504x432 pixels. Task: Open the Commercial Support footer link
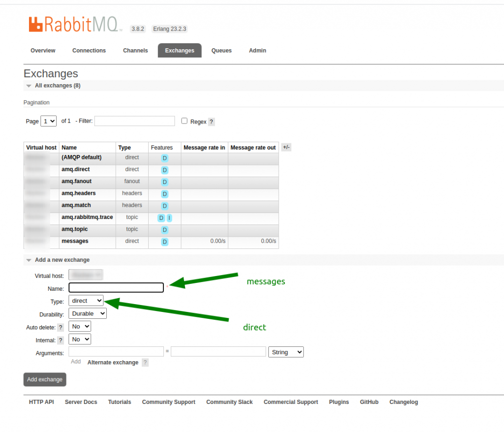tap(291, 402)
